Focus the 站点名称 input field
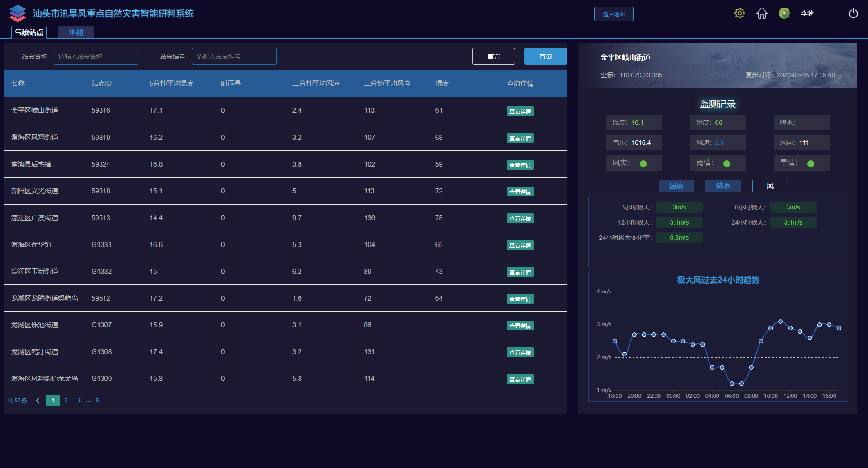Image resolution: width=868 pixels, height=468 pixels. point(96,56)
